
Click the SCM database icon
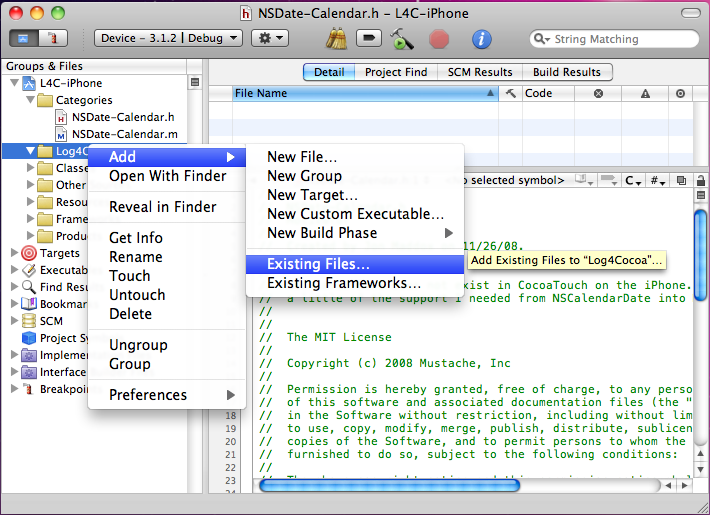pyautogui.click(x=29, y=321)
